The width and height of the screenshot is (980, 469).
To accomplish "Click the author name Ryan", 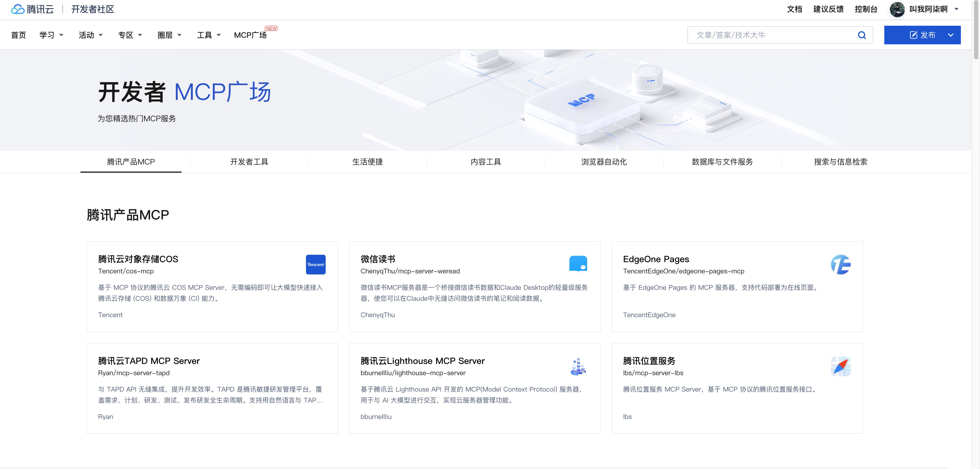I will 105,416.
